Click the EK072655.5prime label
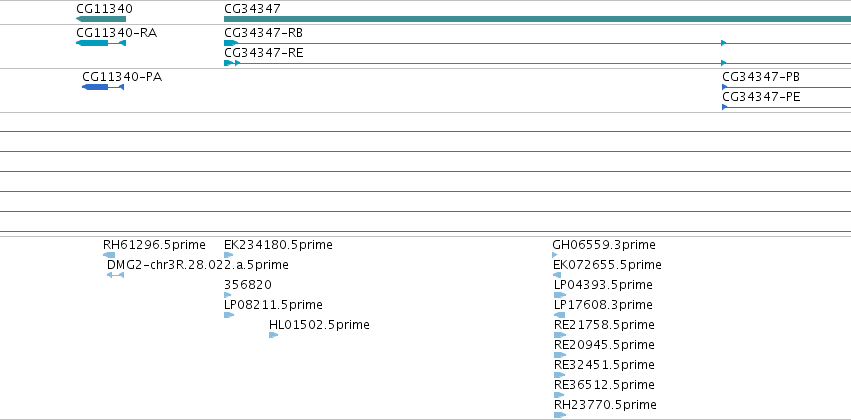Image resolution: width=851 pixels, height=420 pixels. 607,265
